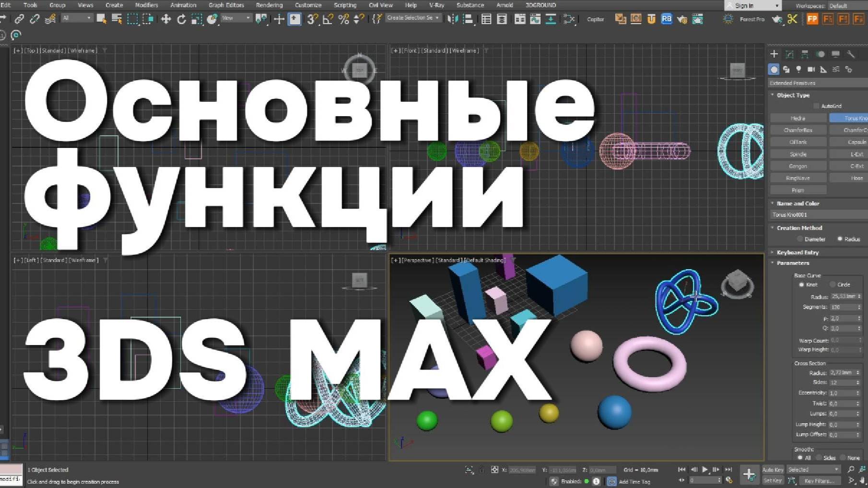Open the Create Selection Set dropdown
The height and width of the screenshot is (488, 868).
tap(413, 18)
